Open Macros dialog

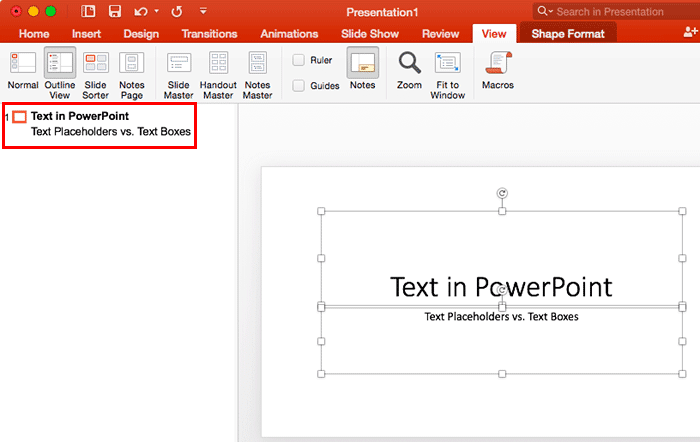[x=498, y=70]
